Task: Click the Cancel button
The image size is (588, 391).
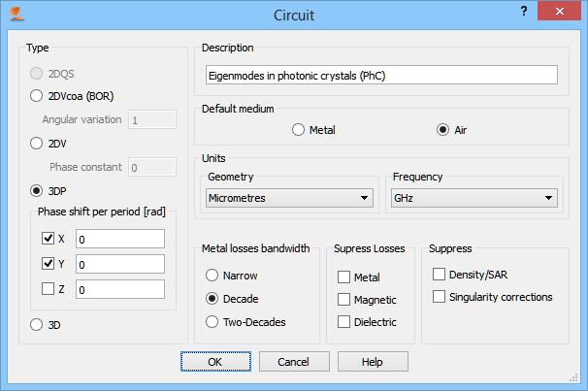Action: pyautogui.click(x=292, y=361)
